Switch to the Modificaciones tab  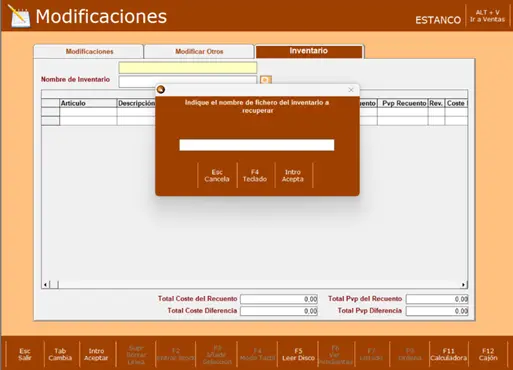tap(89, 52)
